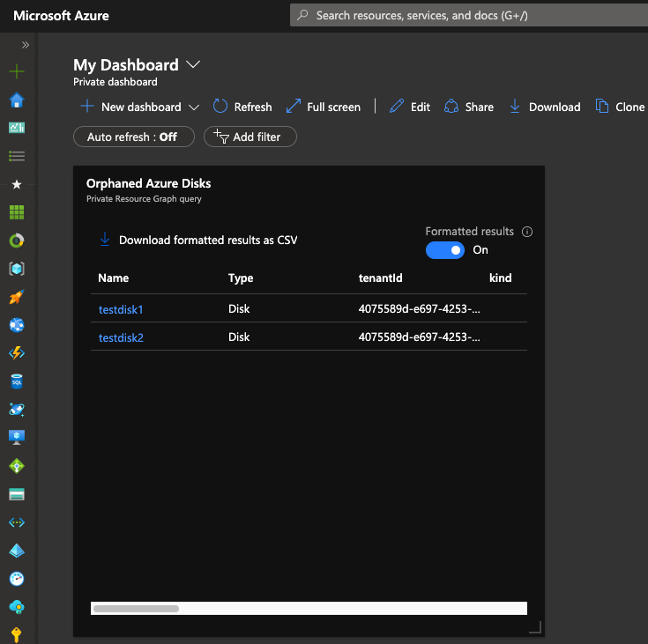648x644 pixels.
Task: Clone the dashboard
Action: (620, 107)
